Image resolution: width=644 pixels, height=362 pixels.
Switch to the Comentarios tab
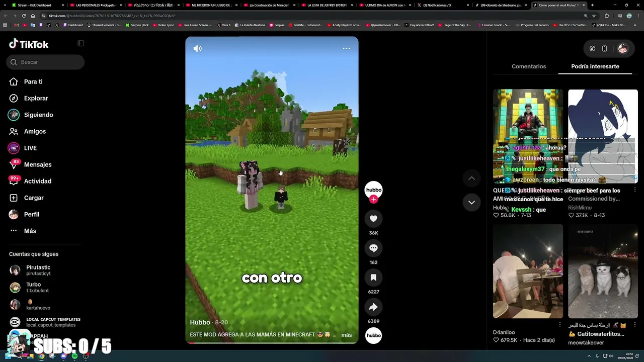(x=529, y=66)
